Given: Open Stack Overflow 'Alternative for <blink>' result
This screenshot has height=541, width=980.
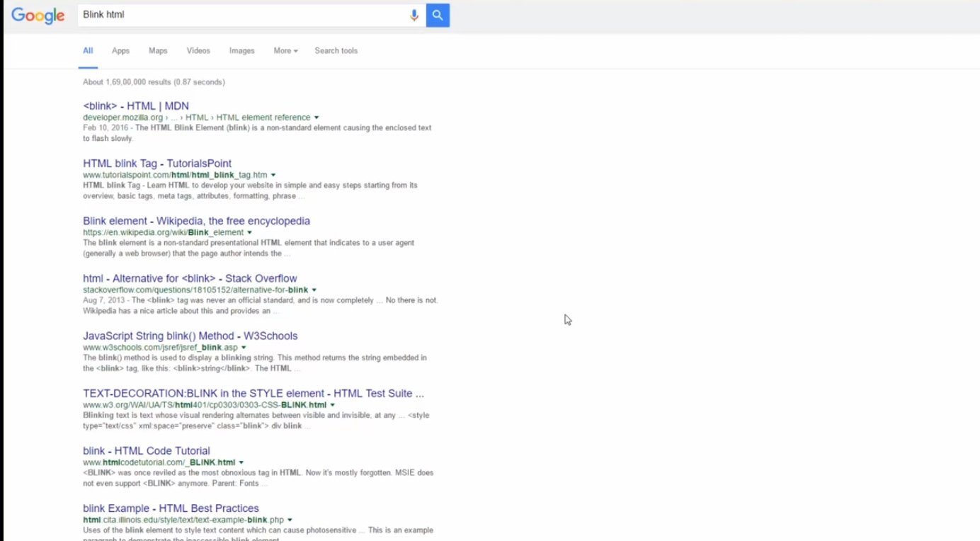Looking at the screenshot, I should (x=190, y=278).
